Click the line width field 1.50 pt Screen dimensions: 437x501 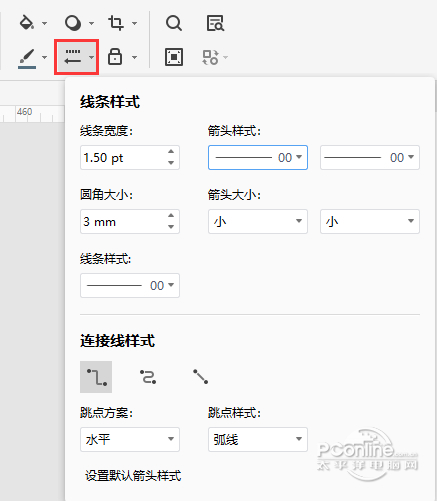(130, 158)
